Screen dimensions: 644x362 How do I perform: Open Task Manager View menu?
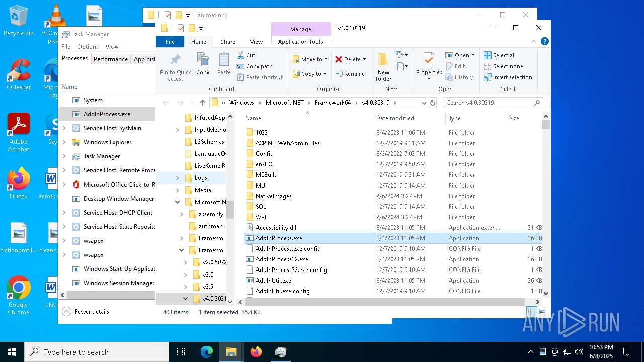click(112, 47)
